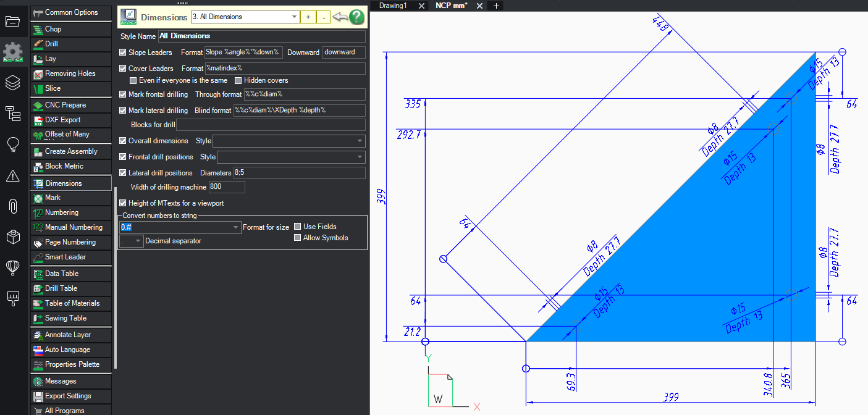This screenshot has width=868, height=415.
Task: Open Export Settings
Action: (71, 396)
